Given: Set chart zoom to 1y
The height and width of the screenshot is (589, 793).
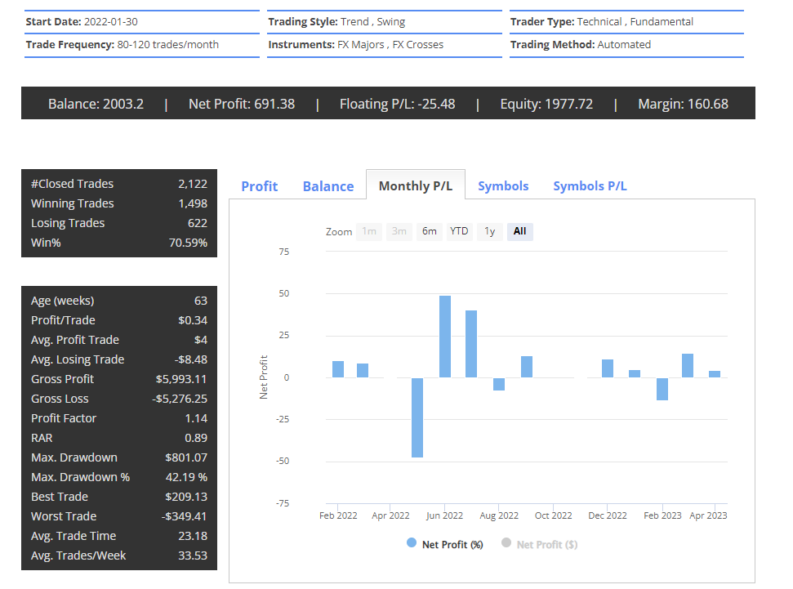Looking at the screenshot, I should pyautogui.click(x=489, y=231).
